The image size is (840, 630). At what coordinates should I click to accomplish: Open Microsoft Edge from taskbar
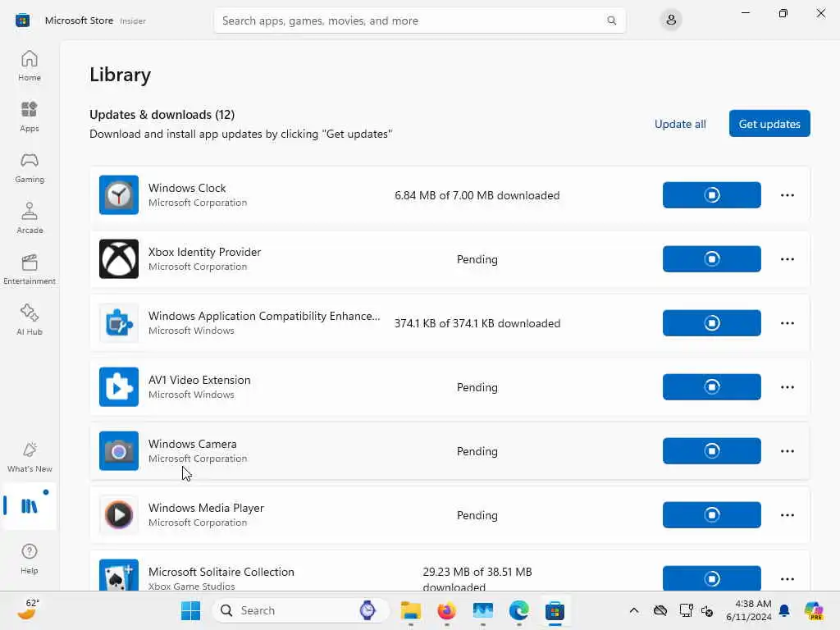pyautogui.click(x=518, y=610)
